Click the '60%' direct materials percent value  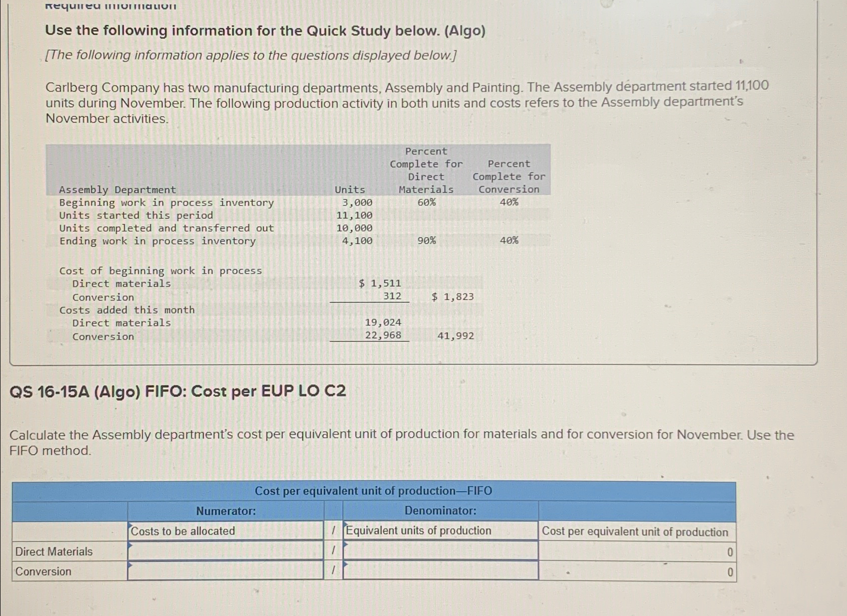(427, 202)
